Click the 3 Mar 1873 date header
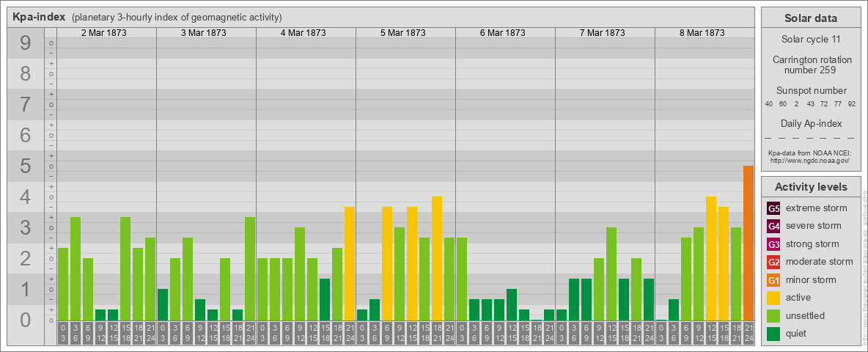 click(x=204, y=33)
